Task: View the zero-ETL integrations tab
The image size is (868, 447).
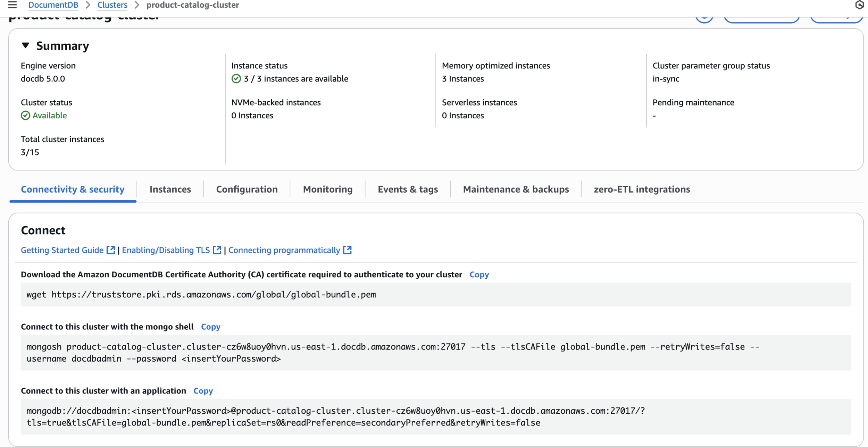Action: (642, 189)
